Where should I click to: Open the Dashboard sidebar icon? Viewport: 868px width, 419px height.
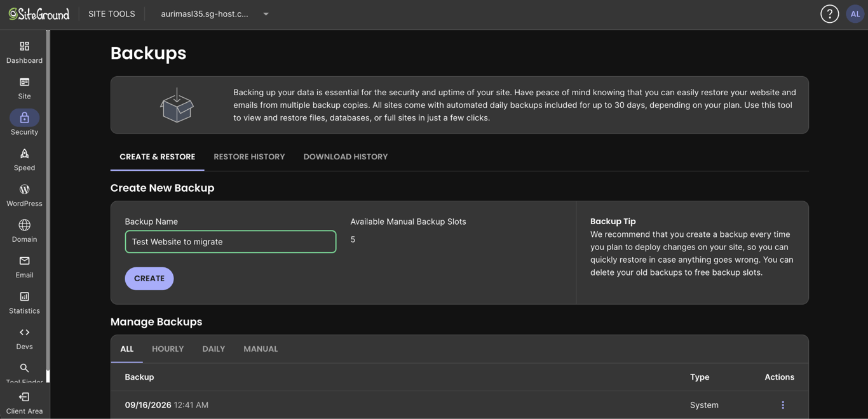[24, 46]
